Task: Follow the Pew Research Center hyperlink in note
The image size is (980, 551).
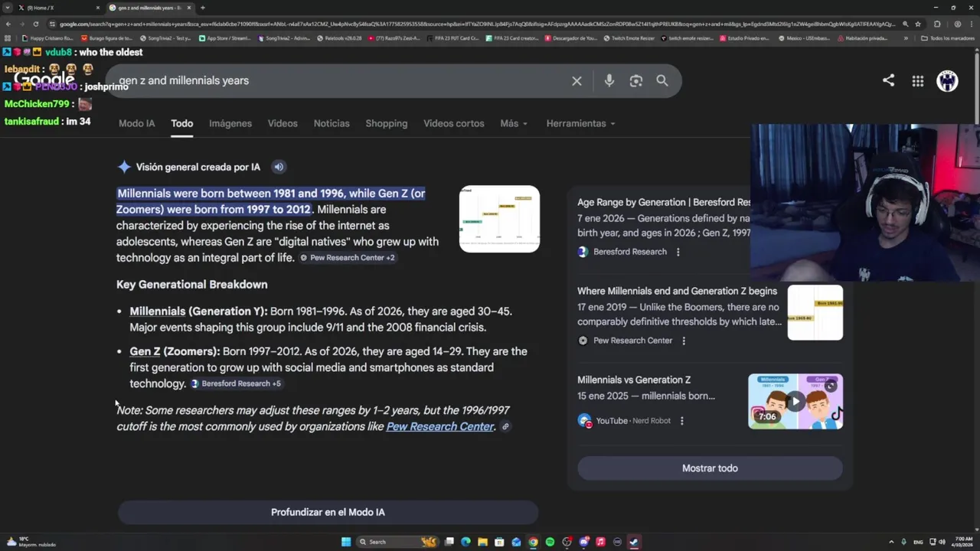Action: [440, 426]
